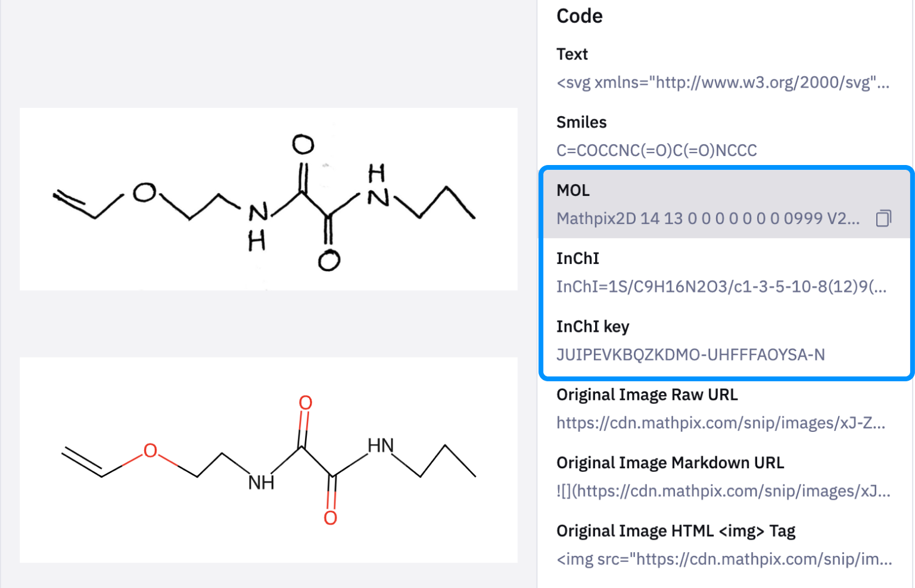Click the "InChI" row label
This screenshot has width=915, height=588.
[x=578, y=259]
